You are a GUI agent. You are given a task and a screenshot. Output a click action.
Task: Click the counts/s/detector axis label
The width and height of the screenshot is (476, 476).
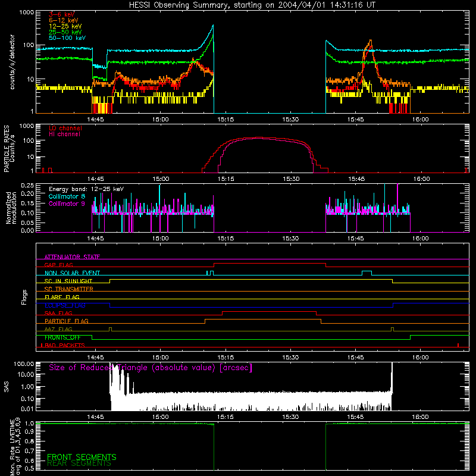click(x=12, y=62)
